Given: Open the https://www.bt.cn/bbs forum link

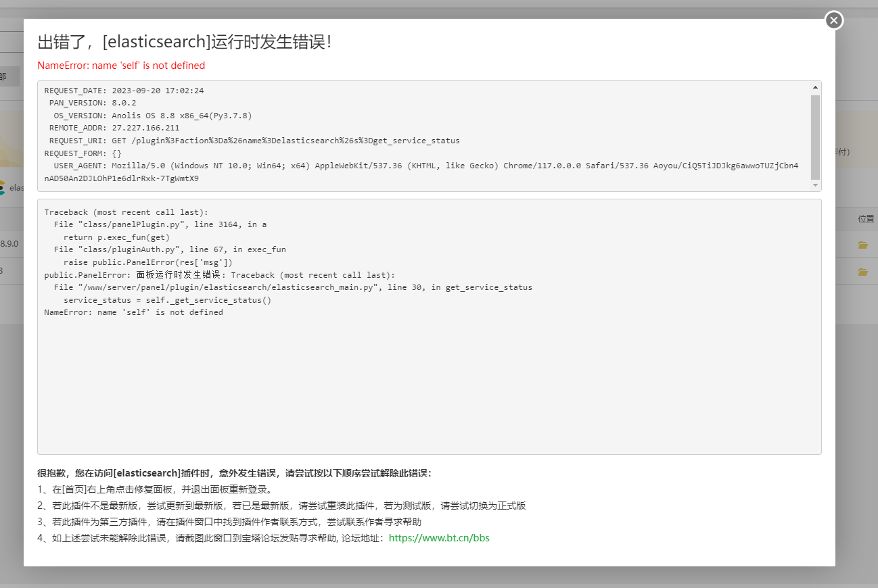Looking at the screenshot, I should (439, 538).
